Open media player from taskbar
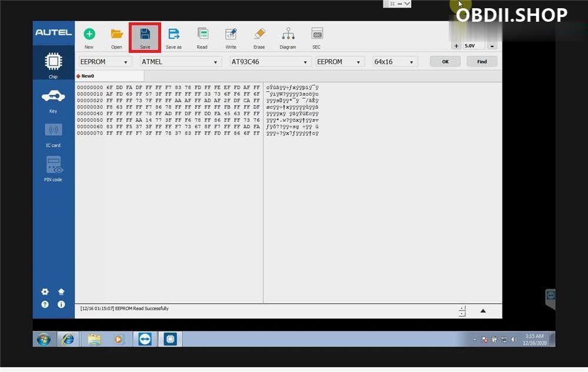The image size is (588, 372). [119, 340]
